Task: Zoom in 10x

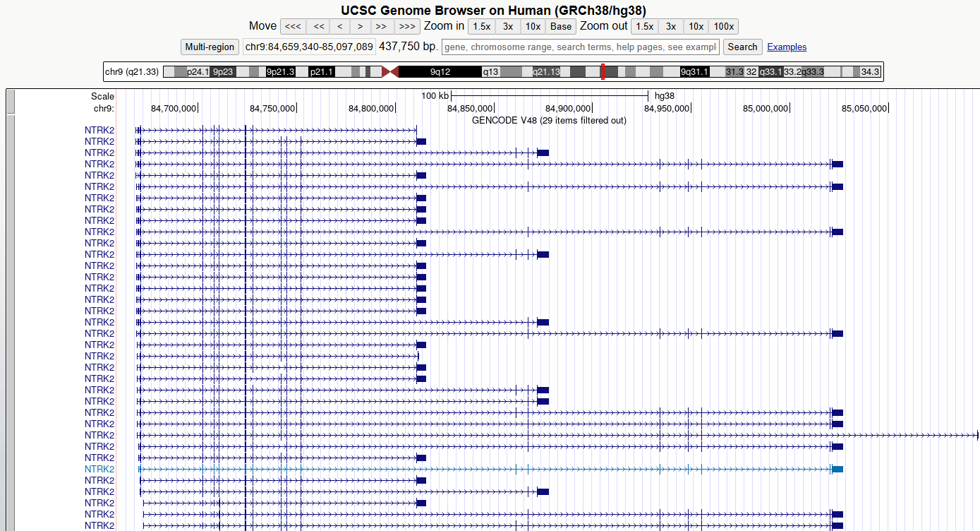Action: [533, 27]
